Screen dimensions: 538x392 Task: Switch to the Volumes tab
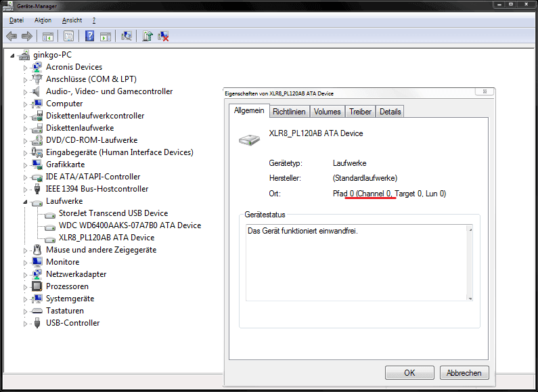tap(328, 112)
